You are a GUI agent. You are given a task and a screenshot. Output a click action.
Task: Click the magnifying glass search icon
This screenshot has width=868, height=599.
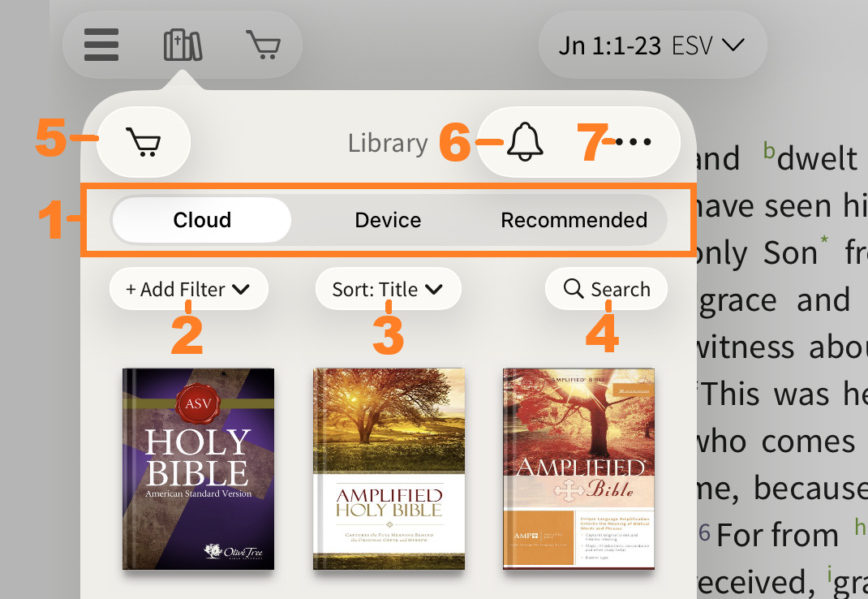click(574, 290)
